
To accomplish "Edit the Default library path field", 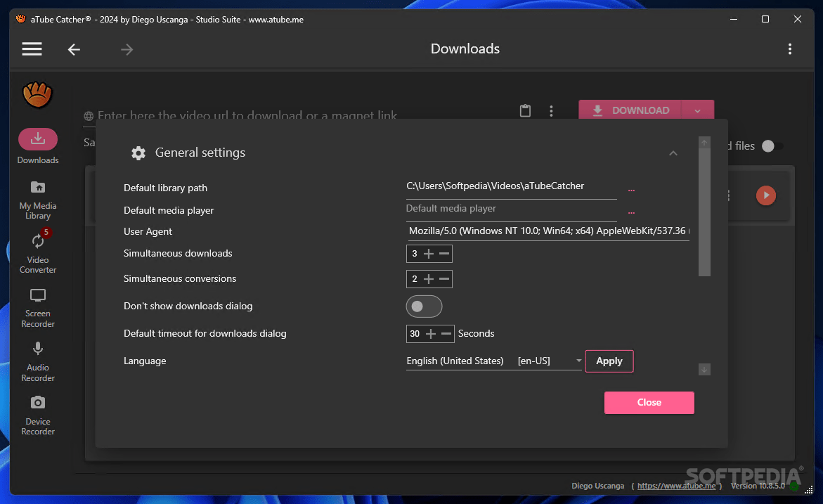I will pyautogui.click(x=511, y=187).
